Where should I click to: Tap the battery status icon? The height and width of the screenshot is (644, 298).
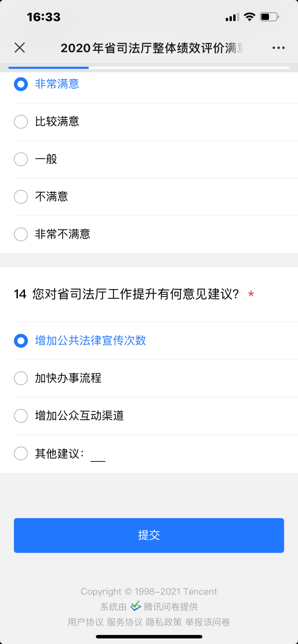pyautogui.click(x=269, y=17)
